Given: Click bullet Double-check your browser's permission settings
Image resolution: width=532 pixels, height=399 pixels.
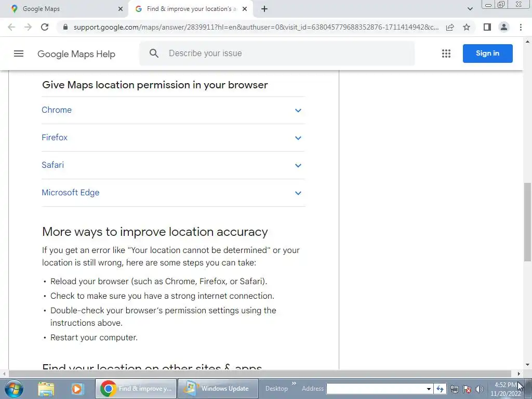Looking at the screenshot, I should (163, 316).
